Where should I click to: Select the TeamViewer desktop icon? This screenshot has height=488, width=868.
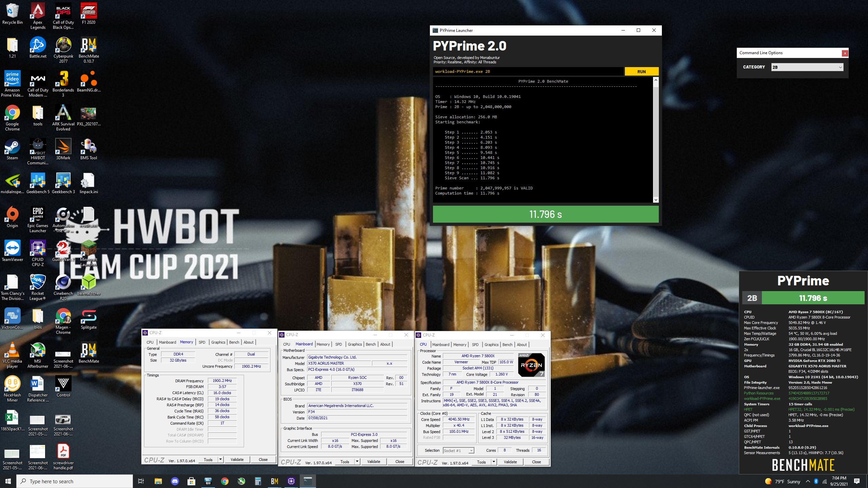click(x=12, y=251)
